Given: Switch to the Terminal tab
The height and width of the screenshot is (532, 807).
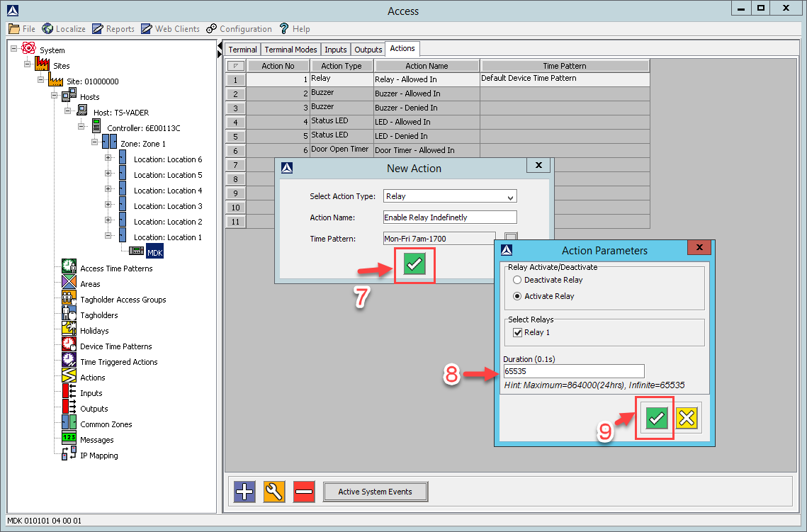Looking at the screenshot, I should (x=242, y=50).
